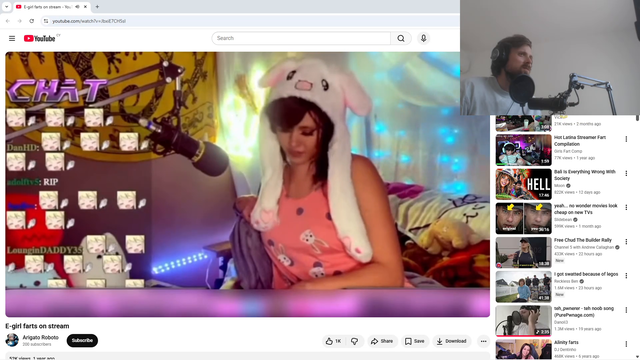Download the video
Image resolution: width=640 pixels, height=360 pixels.
(x=451, y=341)
